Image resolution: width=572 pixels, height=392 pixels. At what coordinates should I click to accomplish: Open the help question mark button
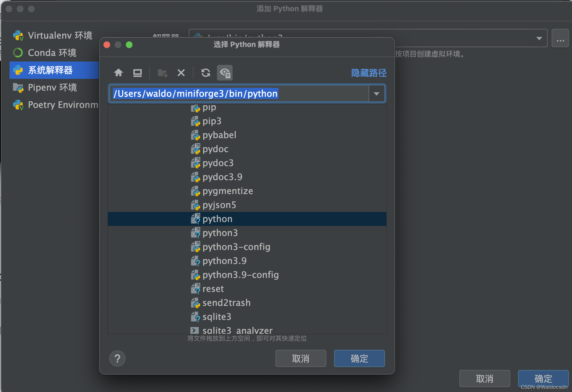pos(117,358)
